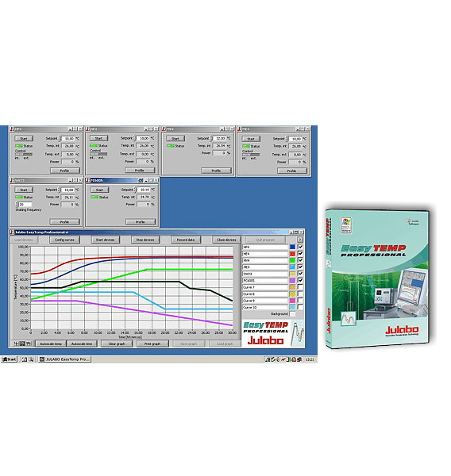The image size is (451, 476).
Task: Open the Background color swatch
Action: [292, 313]
